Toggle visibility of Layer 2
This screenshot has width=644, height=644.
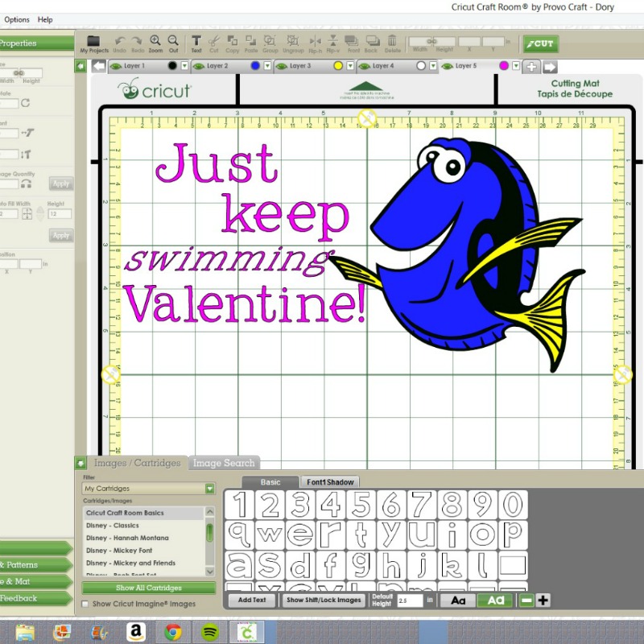(x=199, y=66)
